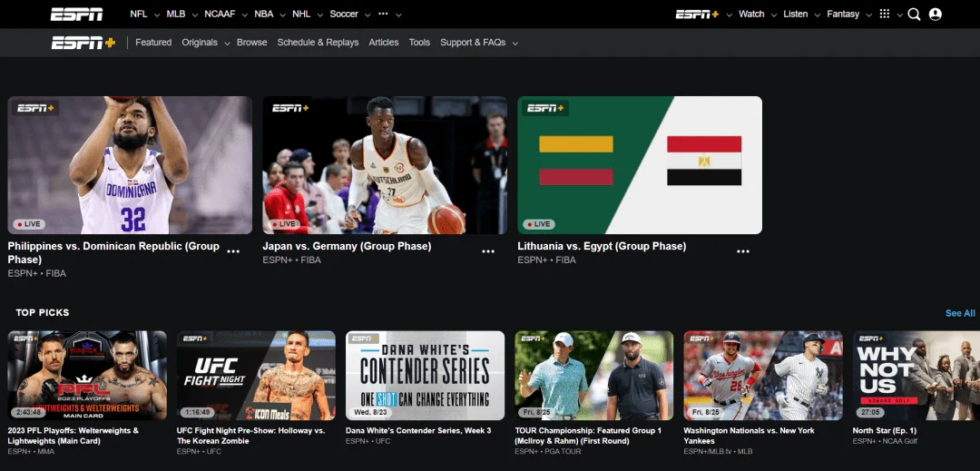Open the TOUR Championship golf thumbnail
This screenshot has width=980, height=471.
pyautogui.click(x=594, y=376)
